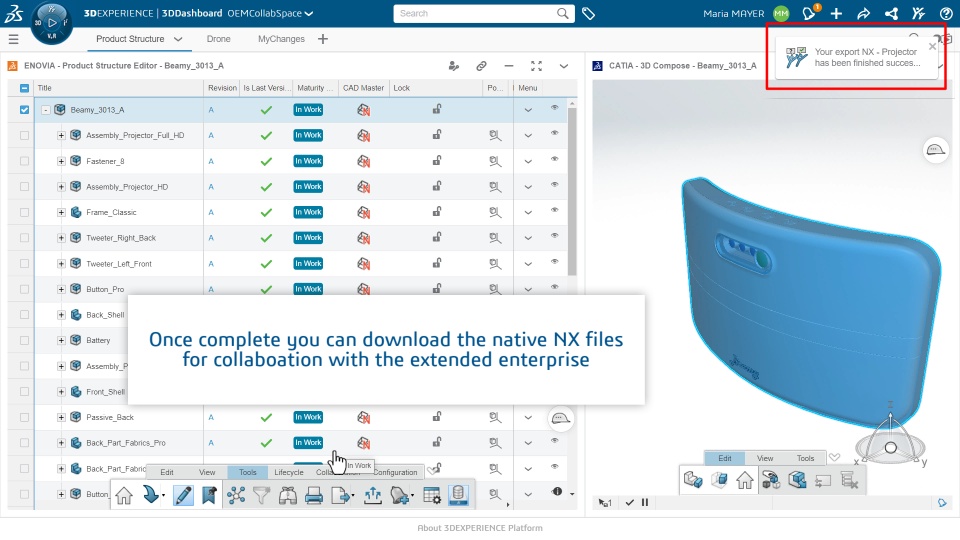Check the Fastener_8 row checkbox
The image size is (960, 540).
tap(24, 161)
